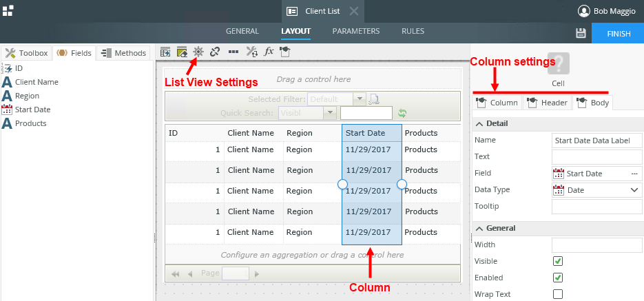Open the RULES step
Viewport: 644px width, 301px height.
[x=413, y=31]
